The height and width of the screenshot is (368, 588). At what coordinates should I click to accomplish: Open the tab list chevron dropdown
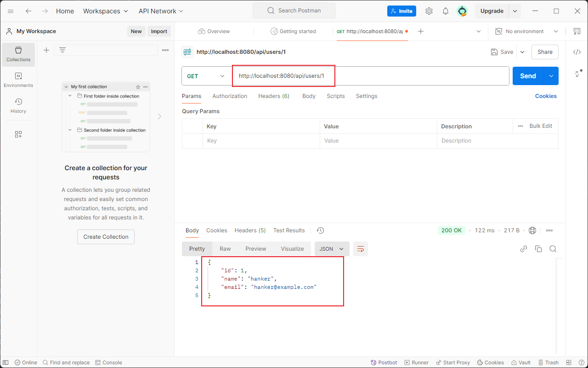479,31
